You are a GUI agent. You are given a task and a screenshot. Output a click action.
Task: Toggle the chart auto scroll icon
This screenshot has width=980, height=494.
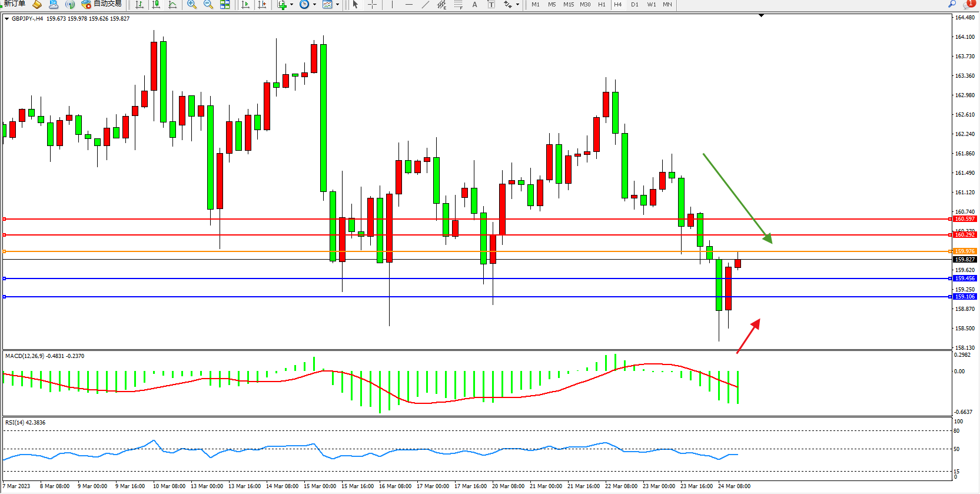(245, 4)
